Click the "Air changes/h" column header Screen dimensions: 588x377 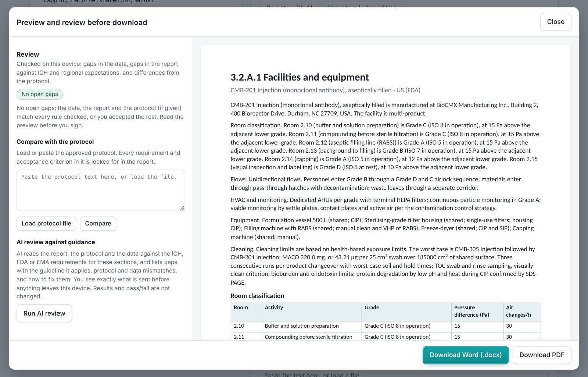(522, 312)
